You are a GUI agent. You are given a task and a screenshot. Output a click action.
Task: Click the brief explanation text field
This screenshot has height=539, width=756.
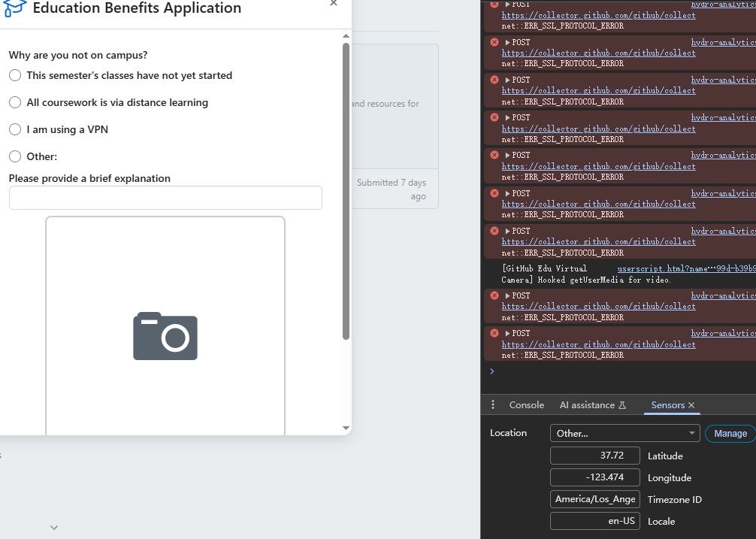165,198
